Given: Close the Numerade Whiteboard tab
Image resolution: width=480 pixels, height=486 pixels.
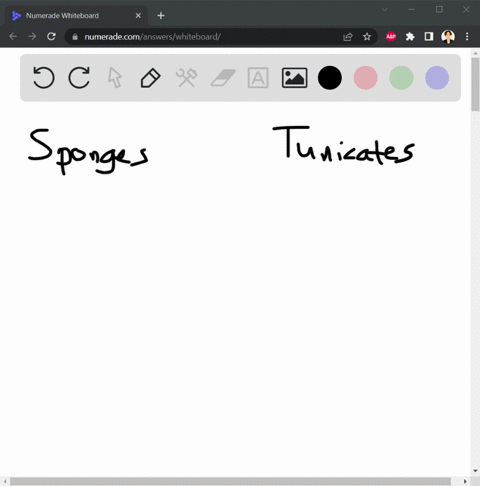Looking at the screenshot, I should pyautogui.click(x=138, y=16).
